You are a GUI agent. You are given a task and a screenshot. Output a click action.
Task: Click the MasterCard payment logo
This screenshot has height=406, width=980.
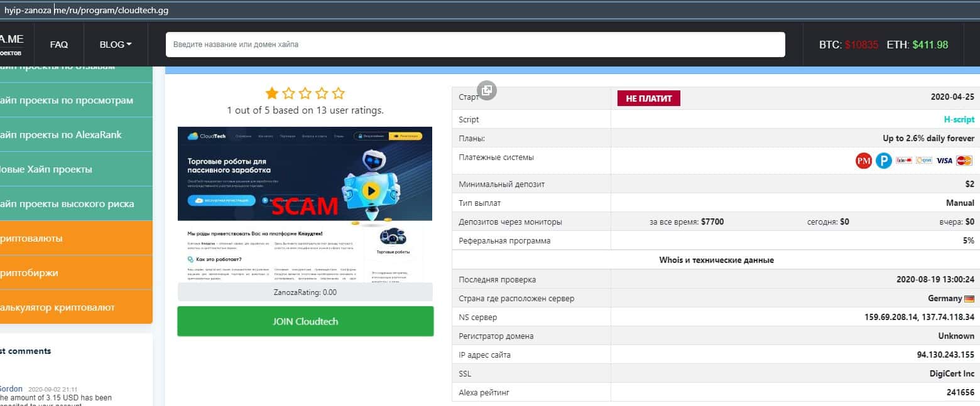964,161
